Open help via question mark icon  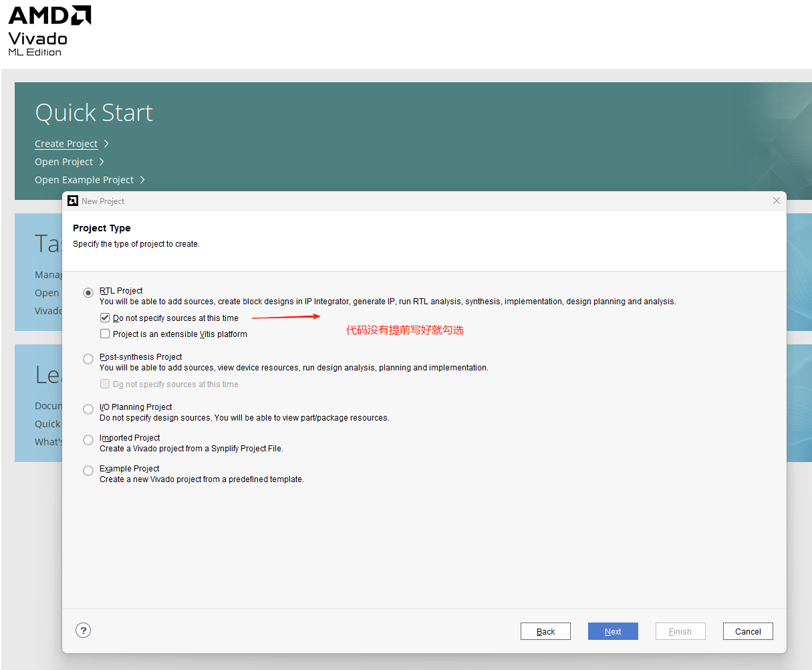(x=83, y=630)
